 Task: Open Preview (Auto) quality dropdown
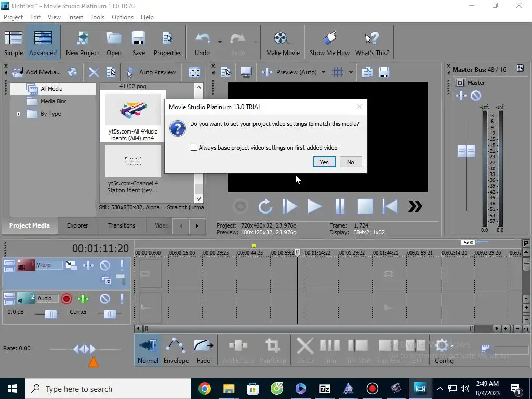[x=323, y=72]
